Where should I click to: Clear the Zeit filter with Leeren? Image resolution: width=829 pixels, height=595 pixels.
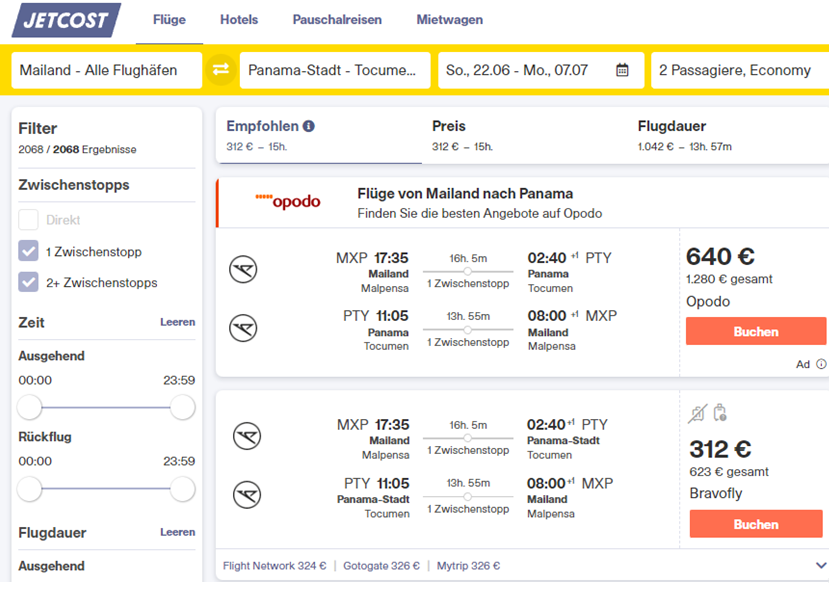178,322
